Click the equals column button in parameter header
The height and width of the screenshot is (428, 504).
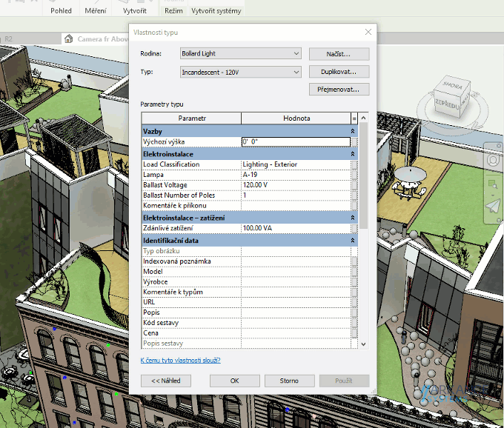pos(354,118)
